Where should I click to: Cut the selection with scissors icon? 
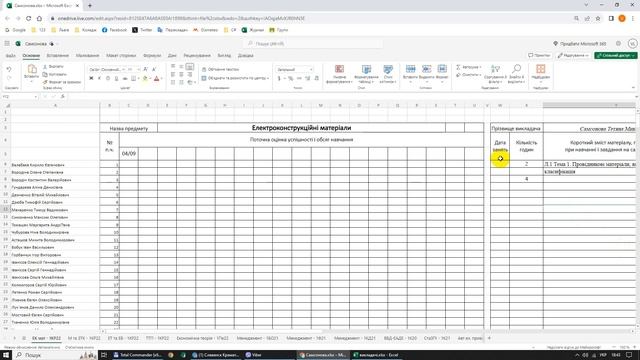(x=53, y=67)
